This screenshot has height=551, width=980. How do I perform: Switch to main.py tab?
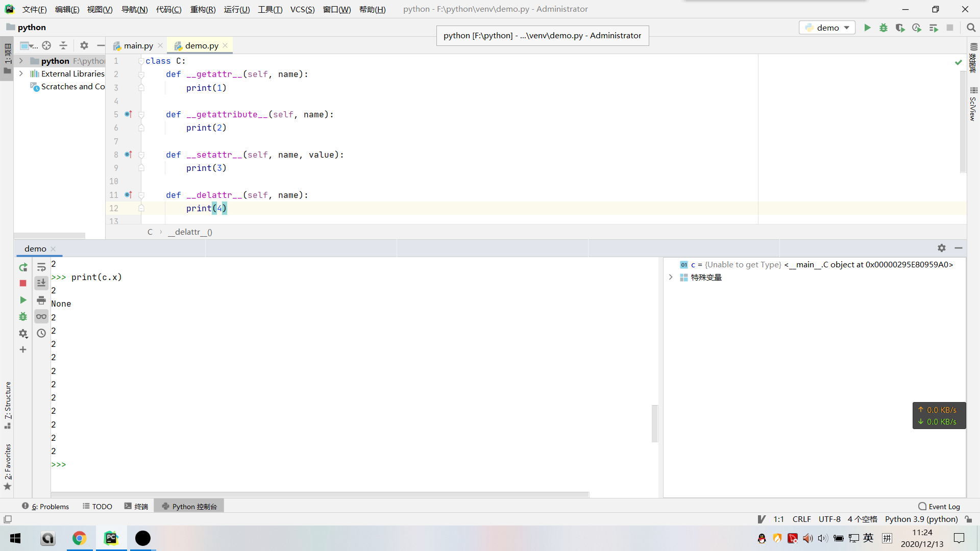click(138, 45)
